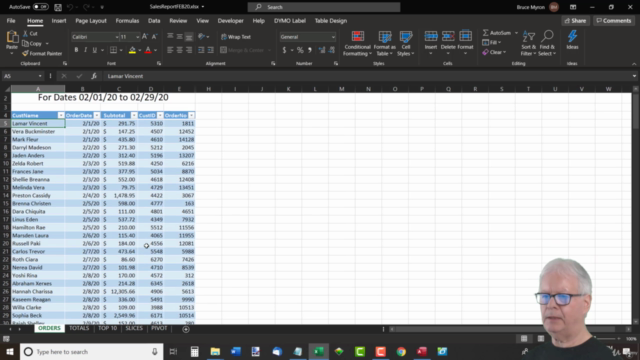Open Chrome from the taskbar
The image size is (640, 360).
401,351
